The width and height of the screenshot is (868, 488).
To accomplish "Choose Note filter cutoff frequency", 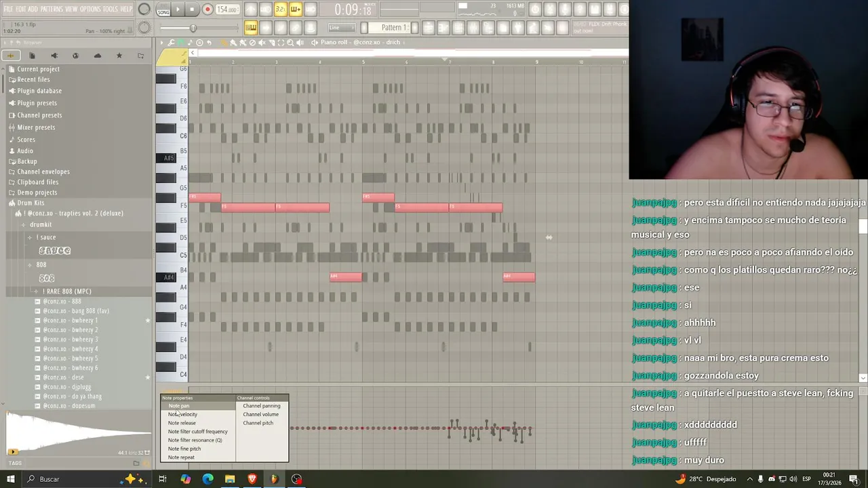I will pos(197,432).
